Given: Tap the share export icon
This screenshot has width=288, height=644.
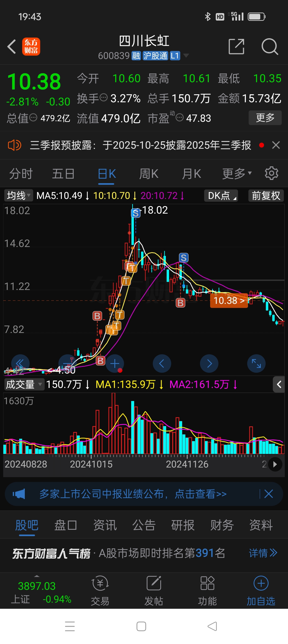Looking at the screenshot, I should coord(237,46).
